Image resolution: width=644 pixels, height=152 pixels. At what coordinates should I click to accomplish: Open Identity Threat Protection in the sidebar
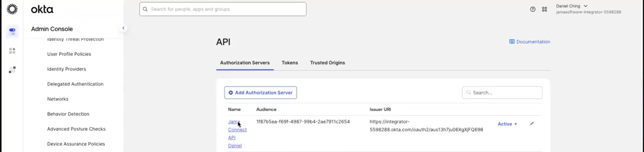[75, 39]
